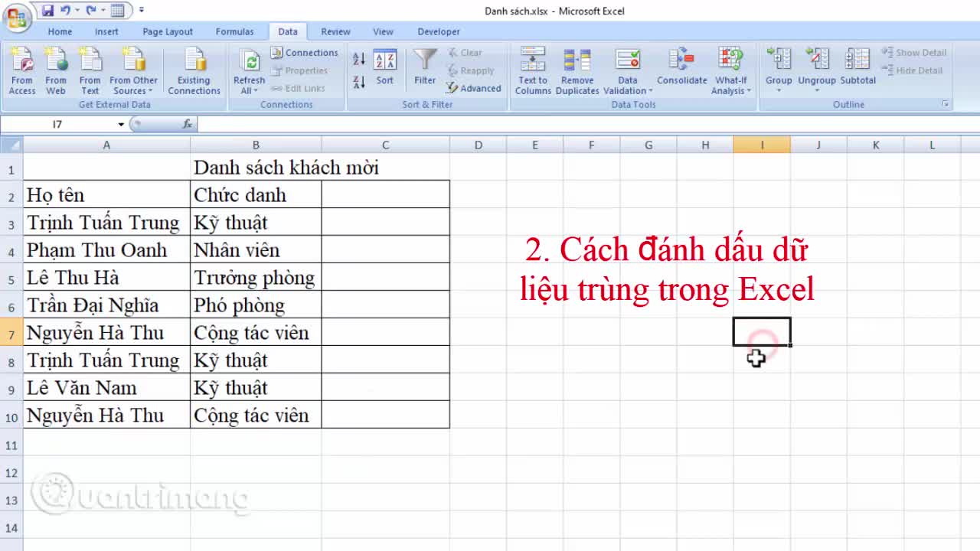Click the Connections button
980x551 pixels.
pyautogui.click(x=305, y=53)
